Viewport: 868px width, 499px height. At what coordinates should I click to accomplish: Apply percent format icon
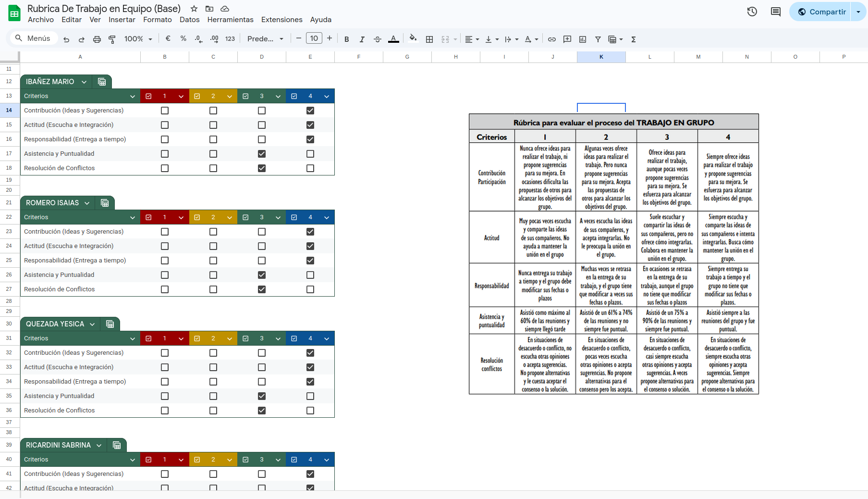[183, 39]
